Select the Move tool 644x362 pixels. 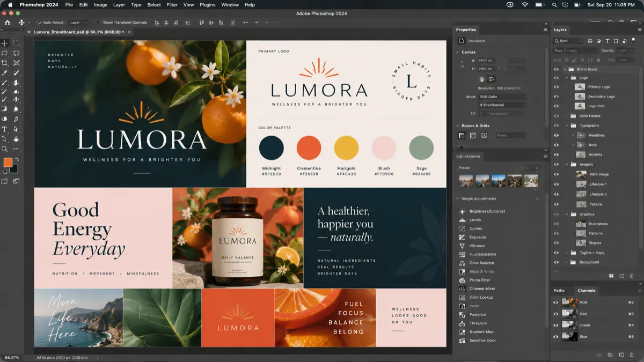click(x=5, y=43)
